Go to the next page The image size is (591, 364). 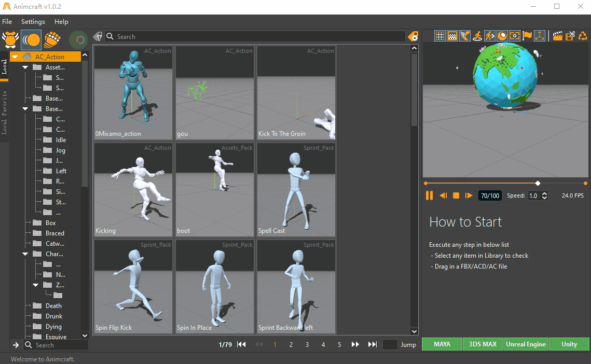tap(355, 344)
